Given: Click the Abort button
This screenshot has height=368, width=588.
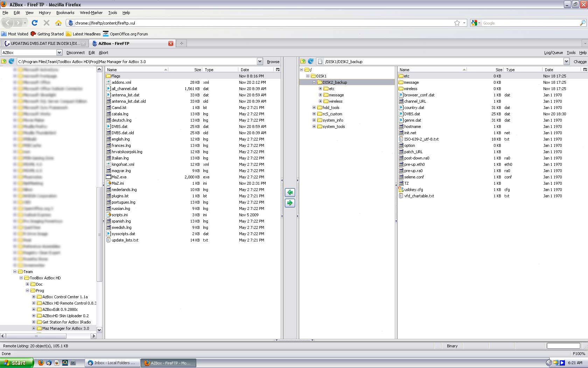Looking at the screenshot, I should pos(103,53).
